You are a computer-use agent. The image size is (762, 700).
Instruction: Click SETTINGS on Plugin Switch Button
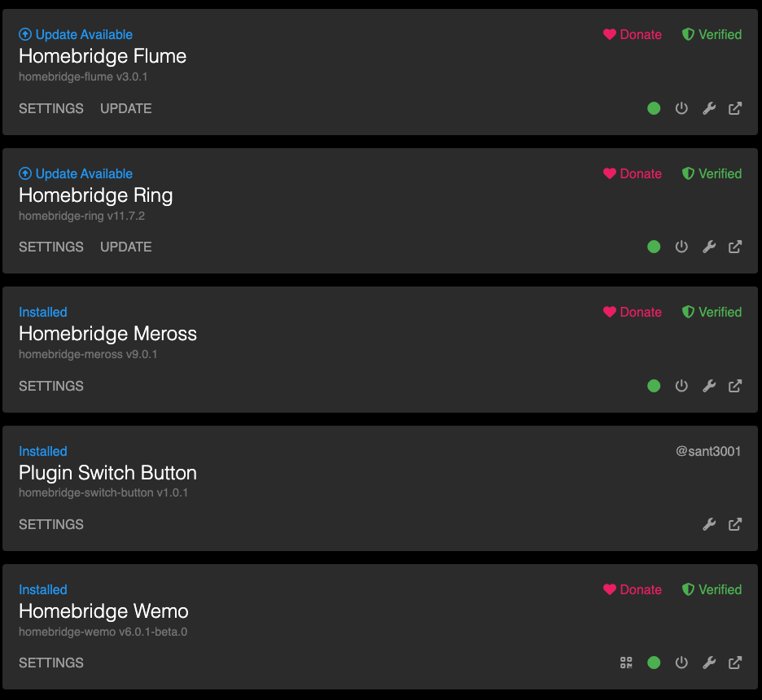[50, 524]
